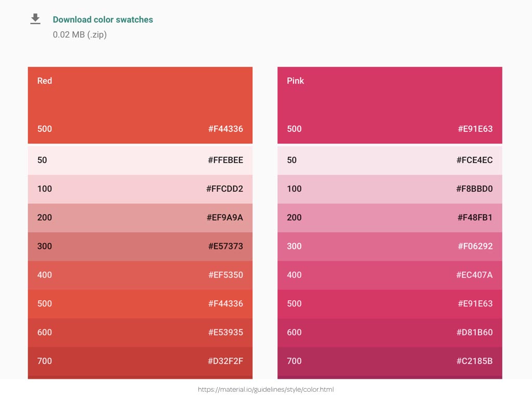Image resolution: width=532 pixels, height=399 pixels.
Task: Select the Pink 500 header swatch
Action: tap(390, 105)
